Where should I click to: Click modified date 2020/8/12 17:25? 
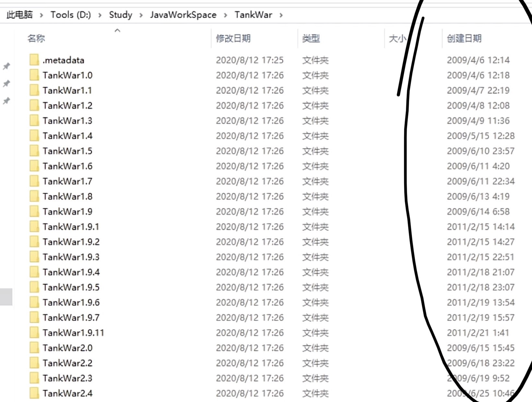tap(250, 60)
